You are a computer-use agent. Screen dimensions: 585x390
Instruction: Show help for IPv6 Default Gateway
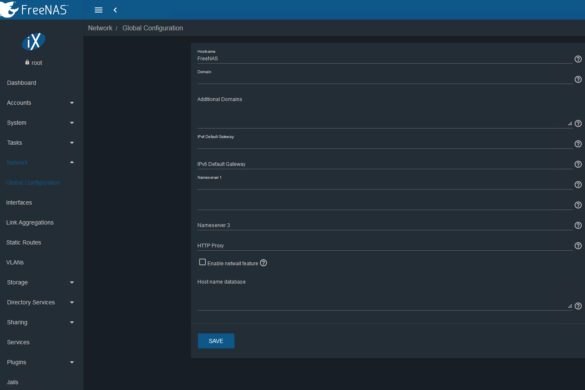coord(578,164)
